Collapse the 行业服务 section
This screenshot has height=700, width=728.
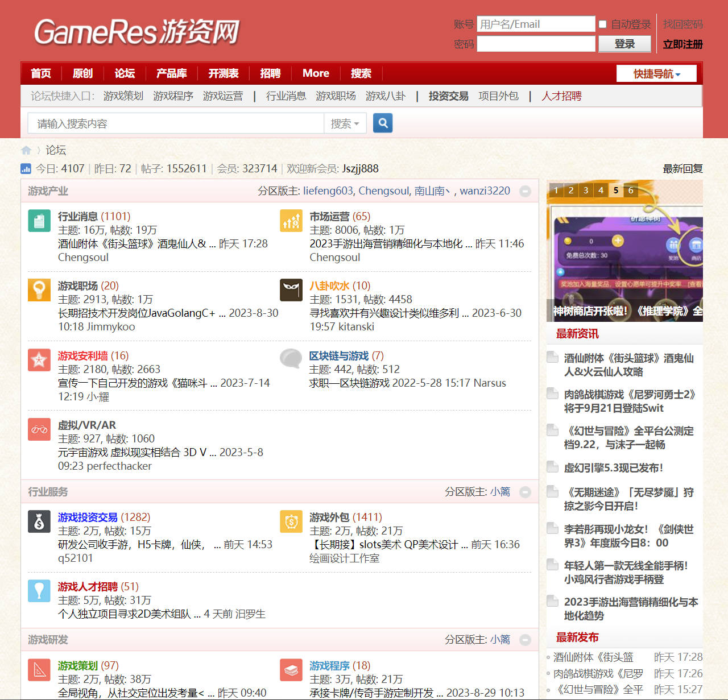526,492
